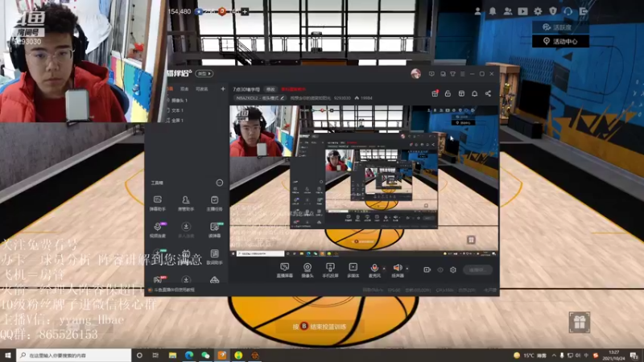Open the hamburger menu in streaming tool
This screenshot has height=362, width=644.
462,74
